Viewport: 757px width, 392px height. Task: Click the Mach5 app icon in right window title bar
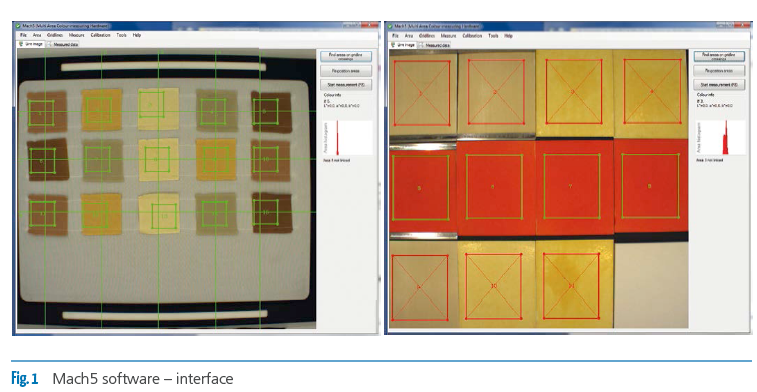tap(390, 26)
